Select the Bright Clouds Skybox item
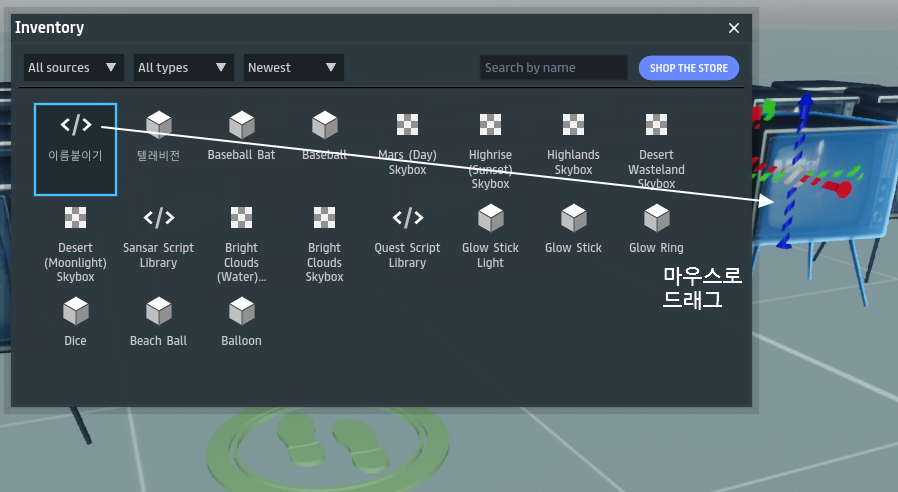898x492 pixels. (325, 245)
